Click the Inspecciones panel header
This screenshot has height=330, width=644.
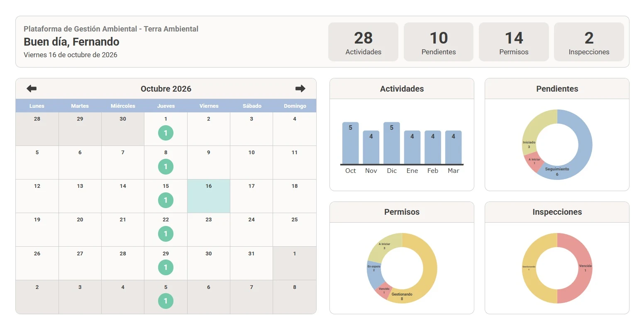(557, 212)
